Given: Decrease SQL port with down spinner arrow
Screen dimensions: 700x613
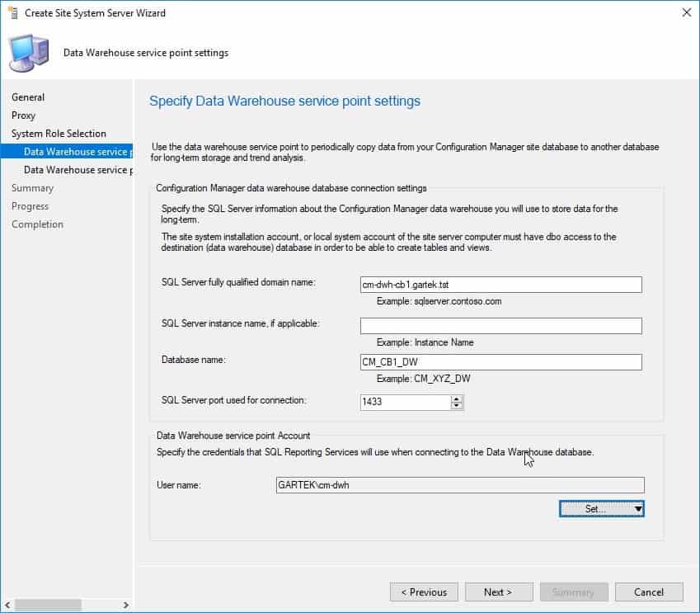Looking at the screenshot, I should click(x=457, y=407).
